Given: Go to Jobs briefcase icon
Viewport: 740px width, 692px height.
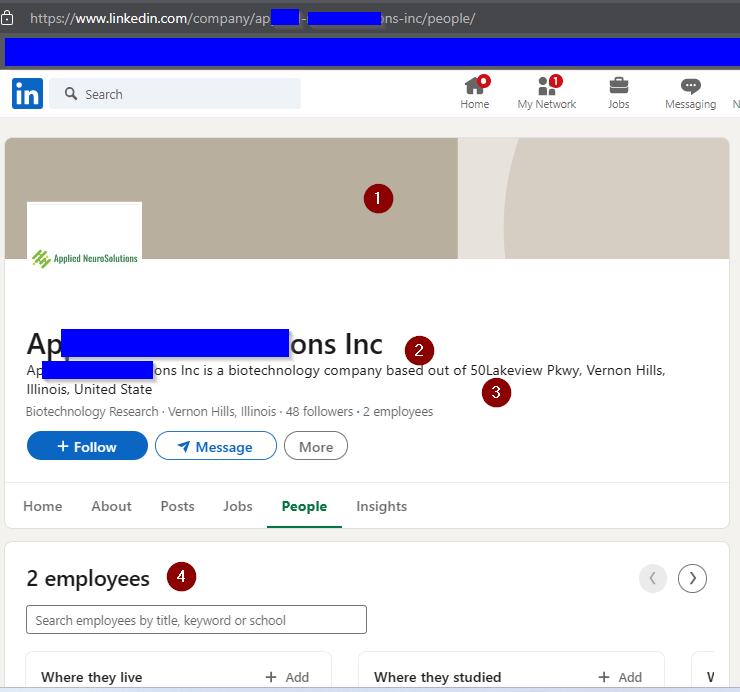Looking at the screenshot, I should point(619,87).
